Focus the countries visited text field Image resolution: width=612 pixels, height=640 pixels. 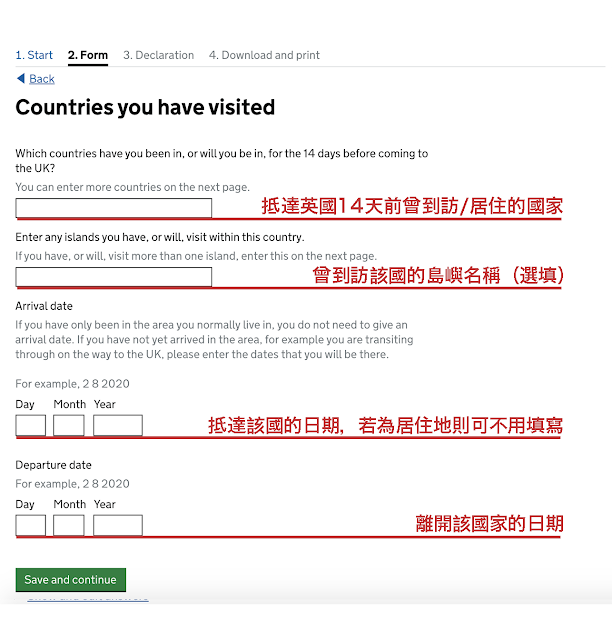[x=114, y=208]
